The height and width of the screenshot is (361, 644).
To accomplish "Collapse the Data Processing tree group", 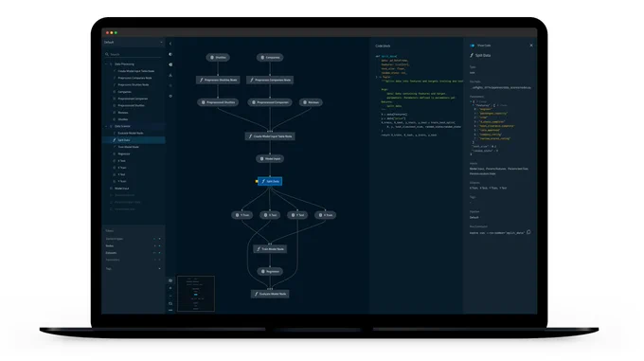I will coord(106,64).
